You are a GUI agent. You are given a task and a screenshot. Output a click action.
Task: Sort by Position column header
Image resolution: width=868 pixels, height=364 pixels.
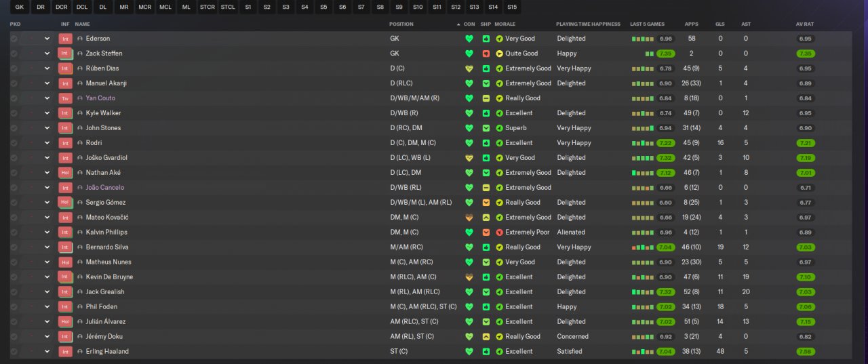click(401, 24)
